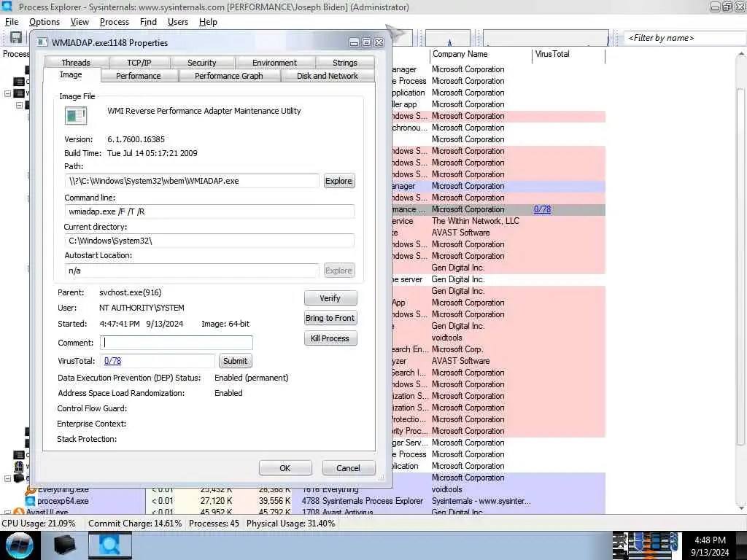The height and width of the screenshot is (560, 747).
Task: Click the taskbar clock showing 4:48 PM
Action: point(710,545)
